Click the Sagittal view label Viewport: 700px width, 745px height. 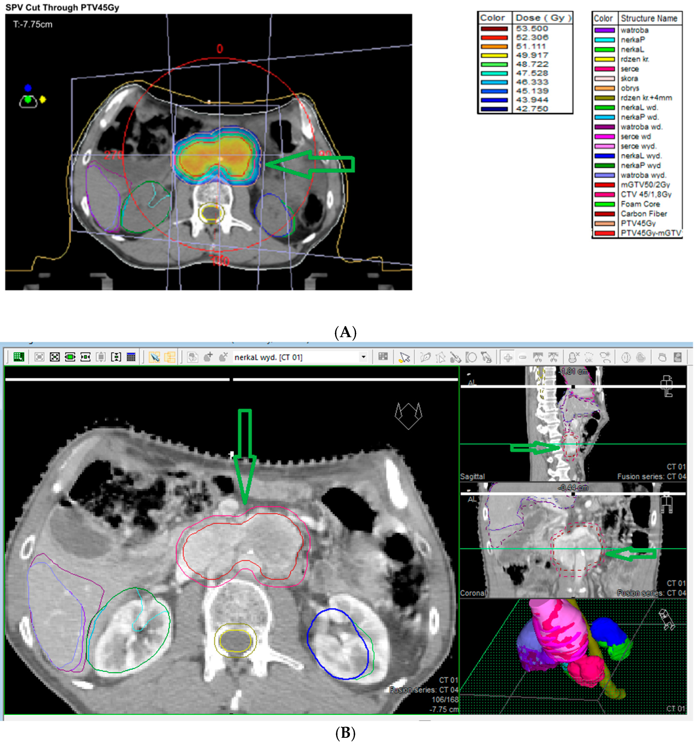[472, 476]
